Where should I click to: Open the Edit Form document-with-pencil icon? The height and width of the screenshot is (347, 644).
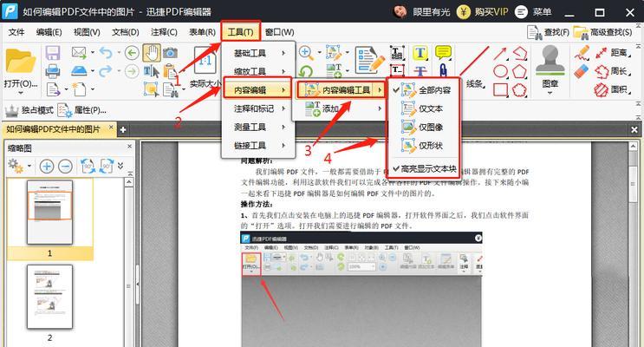[x=369, y=61]
